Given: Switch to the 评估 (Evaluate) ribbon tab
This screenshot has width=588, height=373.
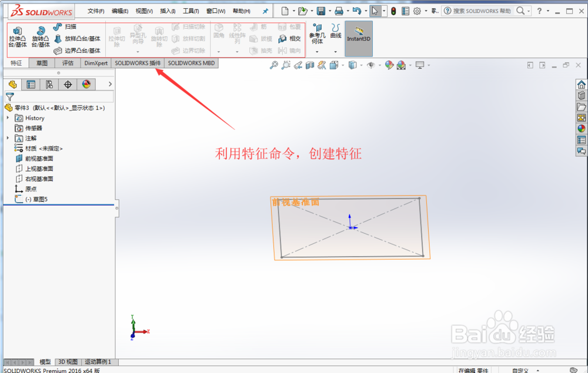Looking at the screenshot, I should (x=68, y=63).
